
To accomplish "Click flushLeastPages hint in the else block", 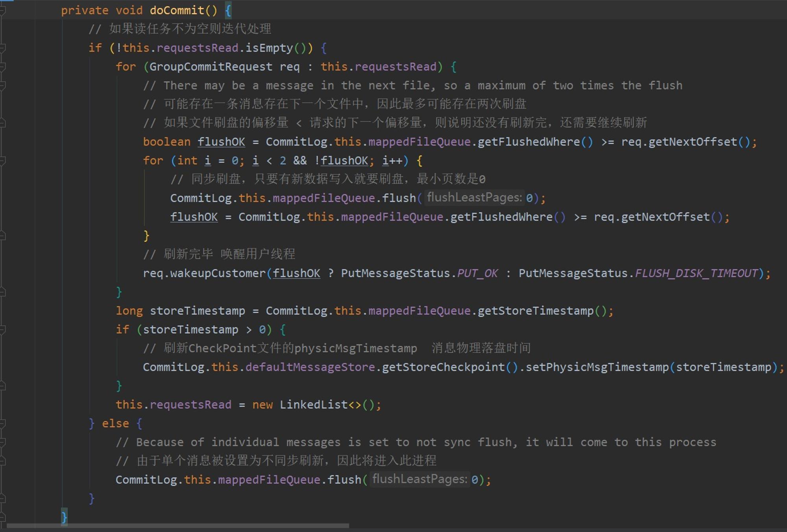I will coord(419,479).
